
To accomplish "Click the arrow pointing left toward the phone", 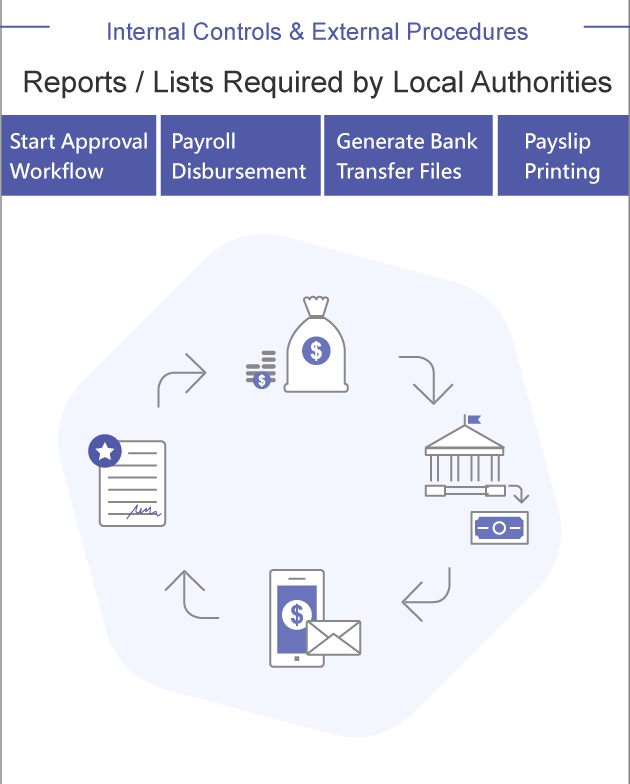I will (x=427, y=594).
